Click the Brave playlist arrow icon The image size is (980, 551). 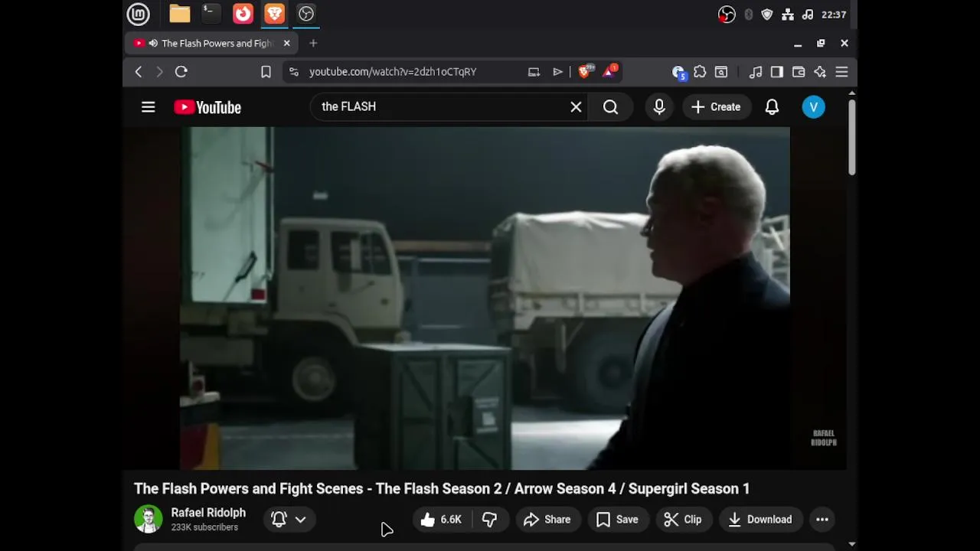click(x=557, y=72)
